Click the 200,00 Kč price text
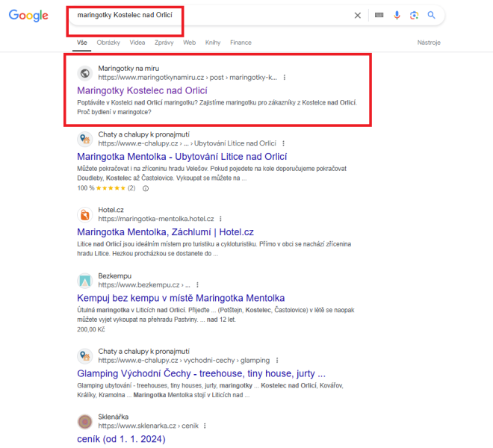This screenshot has height=448, width=493. coord(91,329)
